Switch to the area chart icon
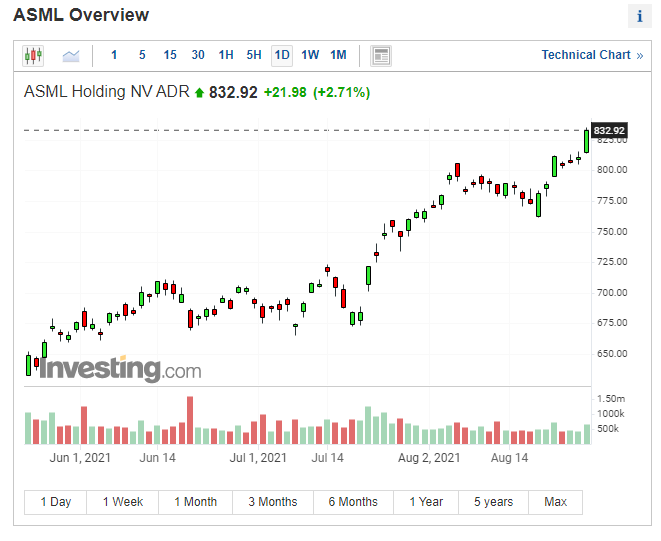 (x=71, y=55)
